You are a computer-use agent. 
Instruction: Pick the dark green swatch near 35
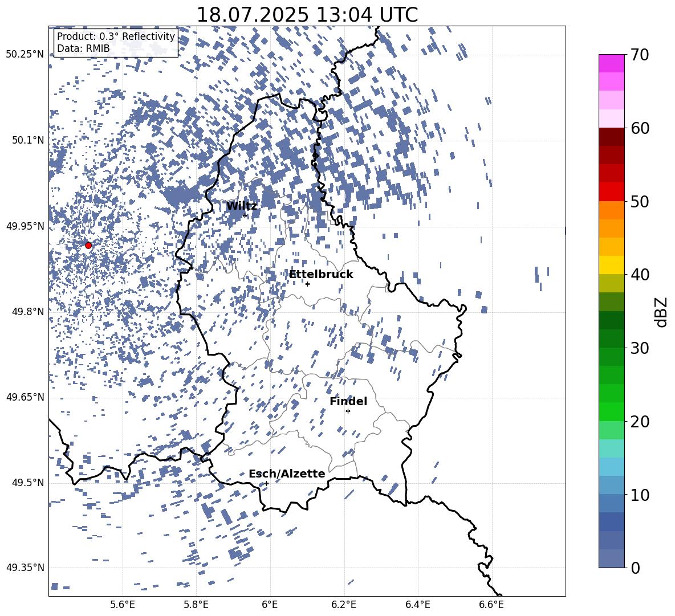[612, 320]
